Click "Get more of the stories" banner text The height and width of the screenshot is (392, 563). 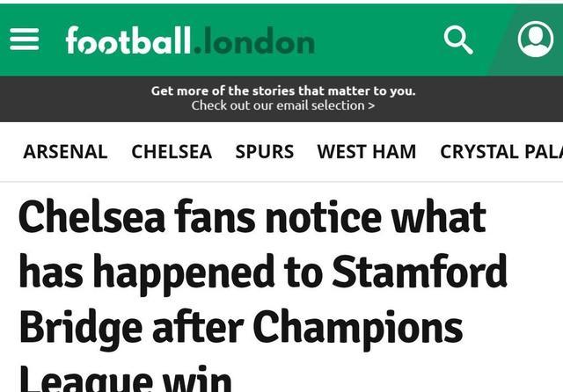282,91
